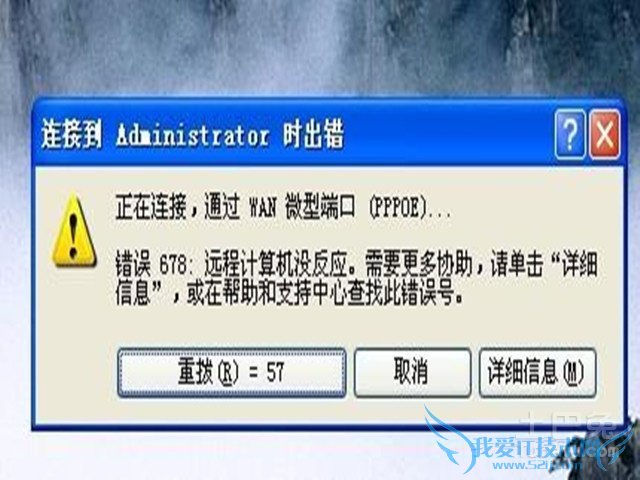640x480 pixels.
Task: Click the blue title bar blank area
Action: pos(449,135)
